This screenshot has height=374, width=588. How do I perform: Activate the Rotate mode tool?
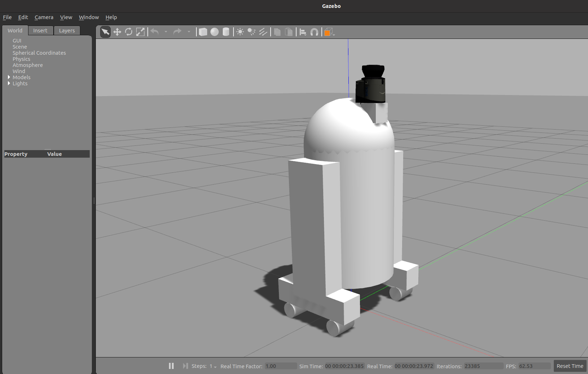click(129, 32)
